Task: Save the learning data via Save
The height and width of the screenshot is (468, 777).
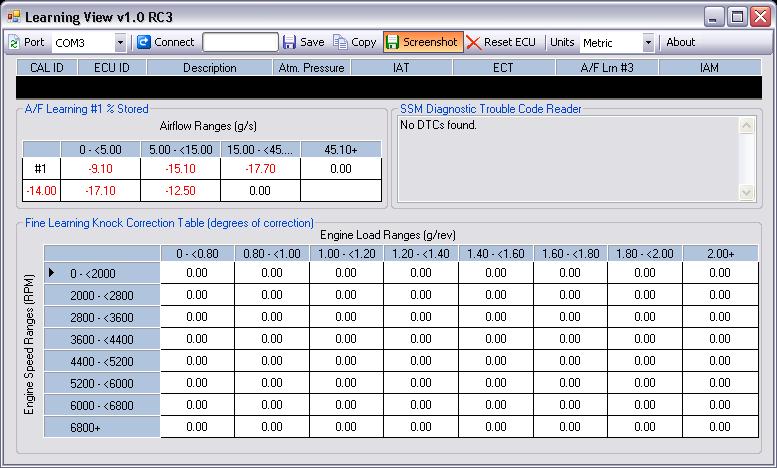Action: click(303, 42)
